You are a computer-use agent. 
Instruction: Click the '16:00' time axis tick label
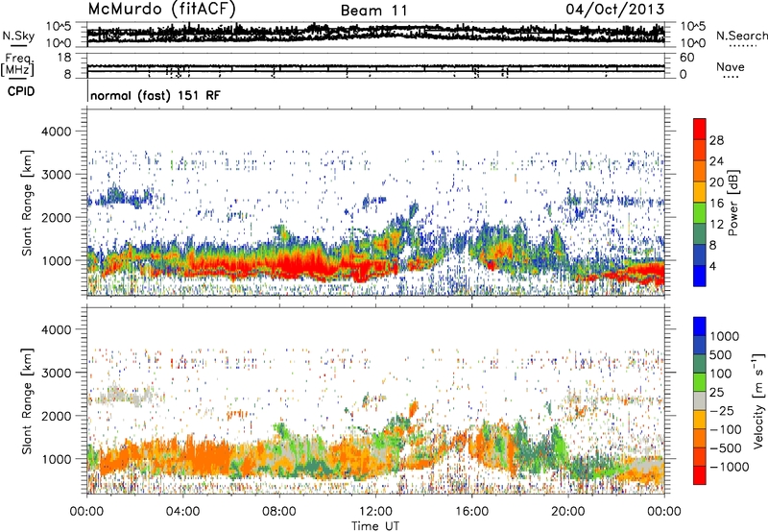(x=471, y=512)
